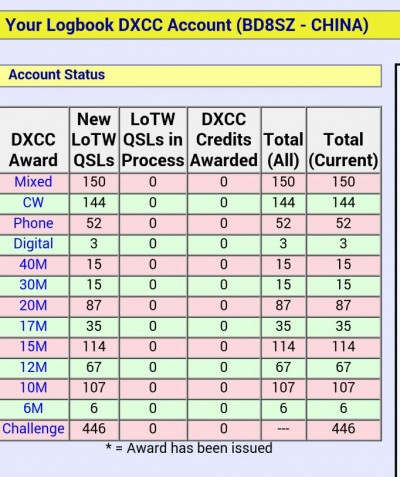
Task: Click the LoTW QSLs in Process header
Action: click(x=153, y=140)
